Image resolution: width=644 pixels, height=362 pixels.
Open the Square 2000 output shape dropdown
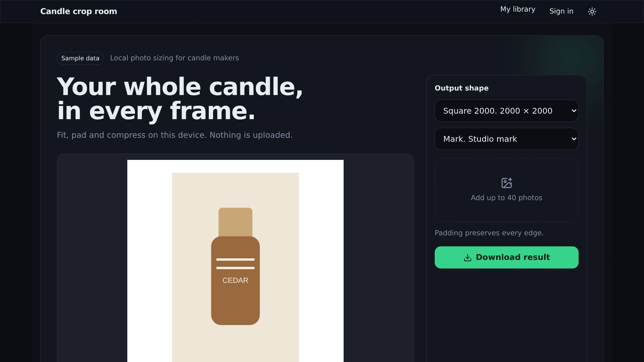click(x=506, y=111)
